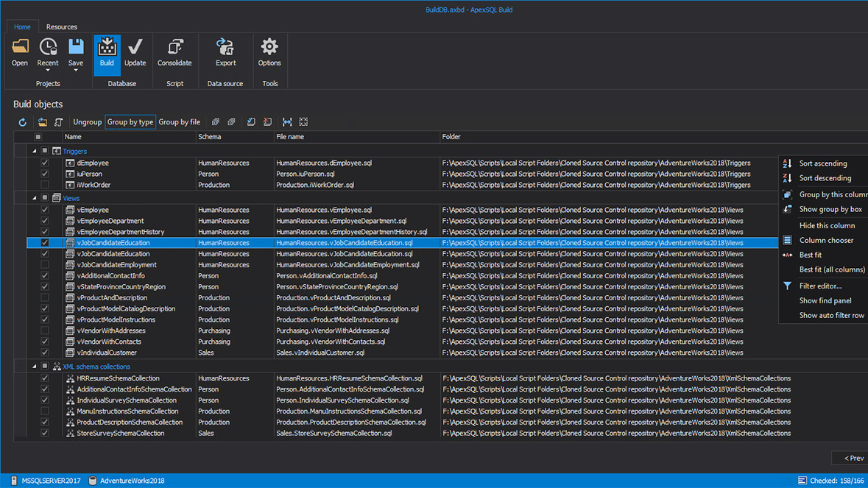868x488 pixels.
Task: Uncheck the dEmployee trigger checkbox
Action: point(45,163)
